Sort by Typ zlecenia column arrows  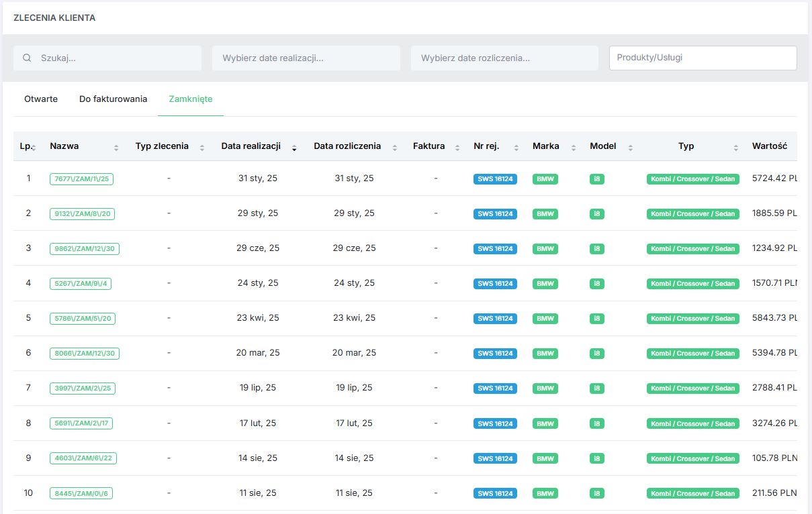tap(202, 148)
